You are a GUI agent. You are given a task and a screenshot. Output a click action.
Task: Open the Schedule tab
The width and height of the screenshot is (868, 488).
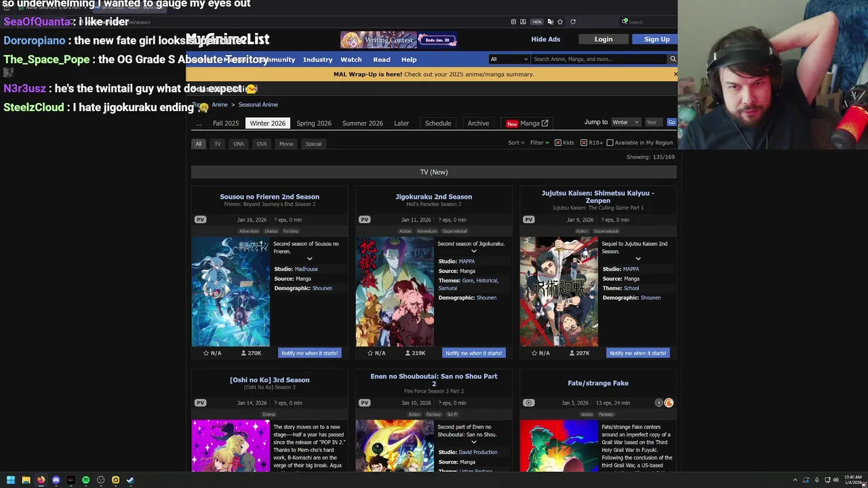[x=438, y=123]
